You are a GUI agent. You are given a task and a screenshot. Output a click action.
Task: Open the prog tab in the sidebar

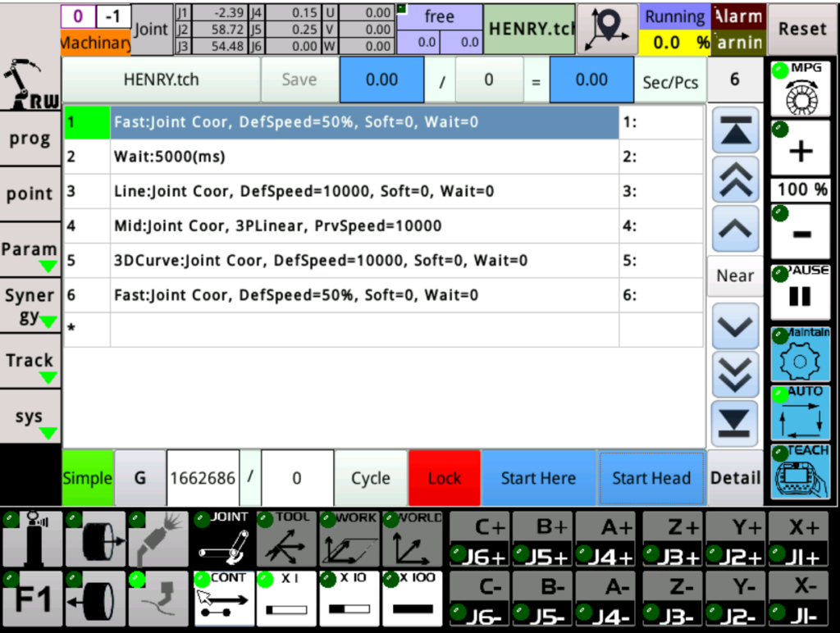pos(30,139)
